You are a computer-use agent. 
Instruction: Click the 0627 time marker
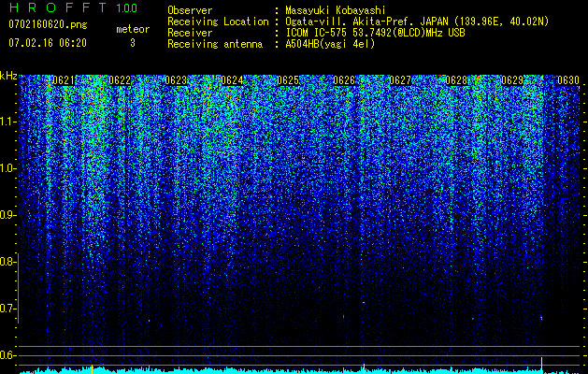pos(400,80)
